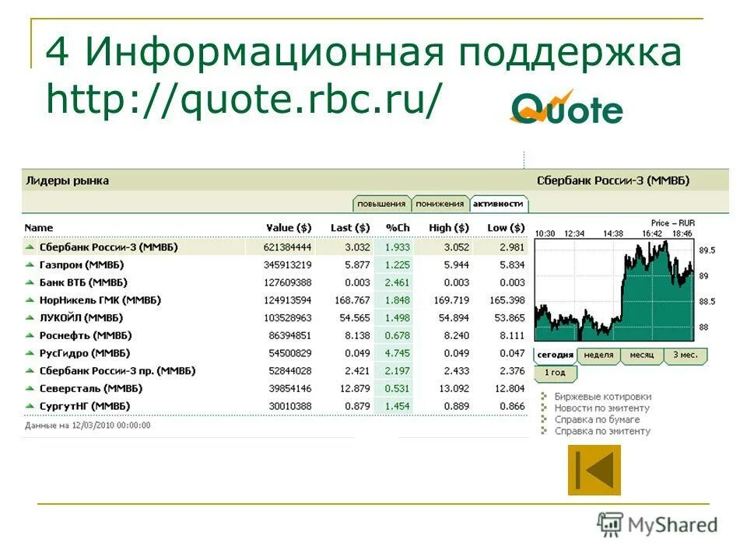Click the Name column header
This screenshot has height=560, width=747.
coord(39,228)
